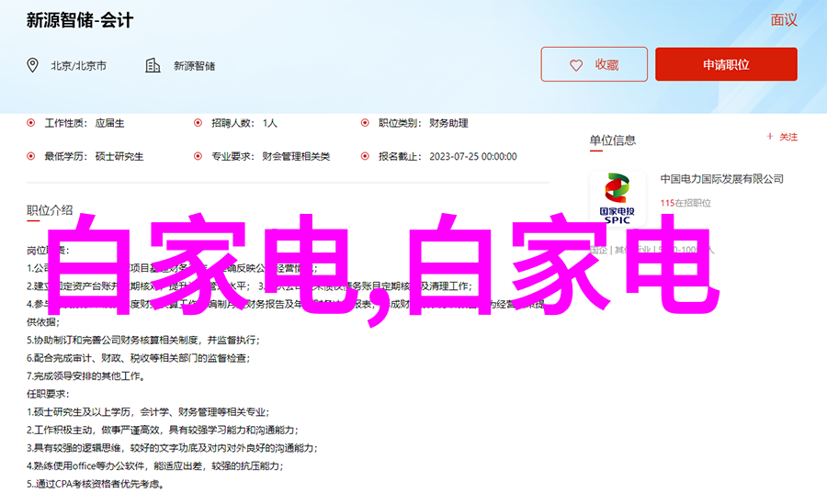This screenshot has width=827, height=504.
Task: Click the 新源智储 company name in header
Action: click(195, 66)
